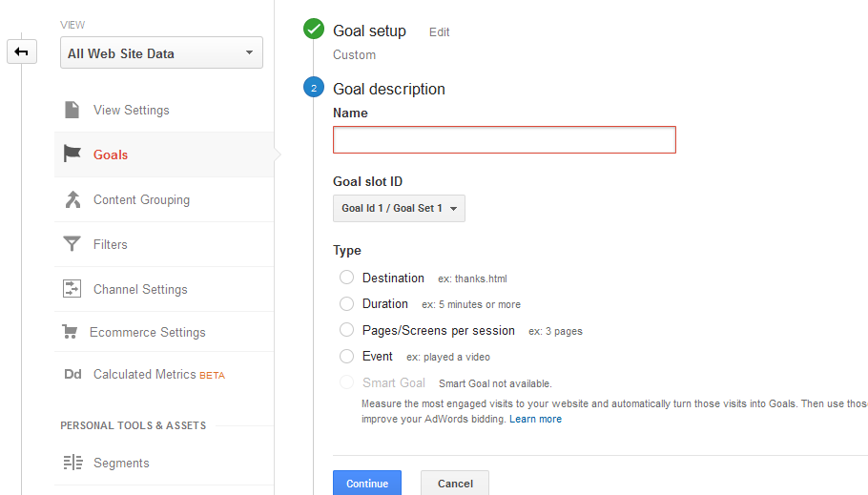This screenshot has width=868, height=495.
Task: Click the Content Grouping icon
Action: [x=72, y=199]
